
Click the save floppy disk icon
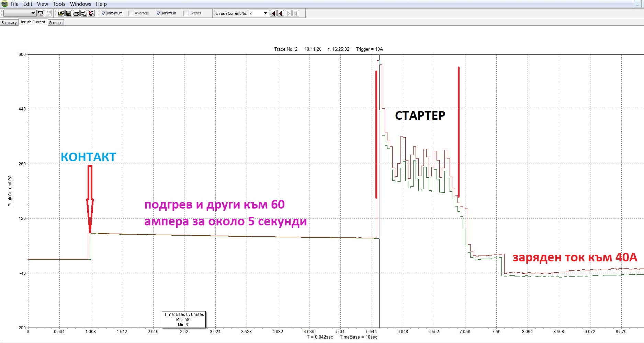tap(68, 13)
